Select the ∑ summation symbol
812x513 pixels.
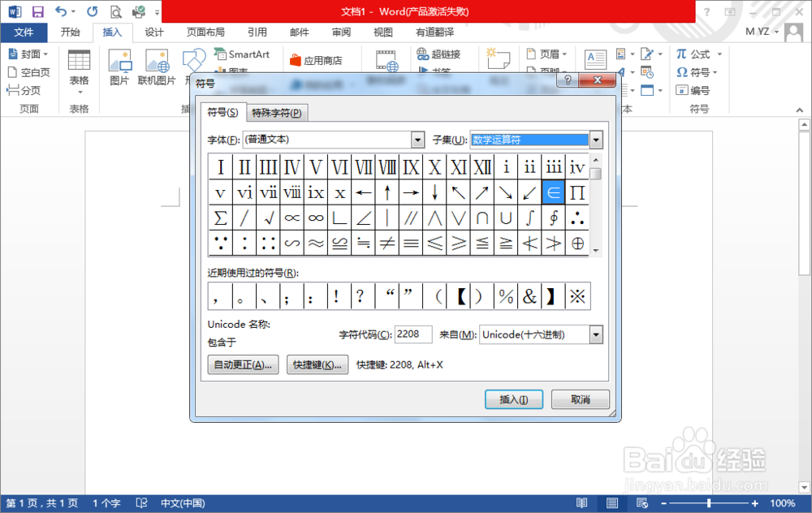221,218
